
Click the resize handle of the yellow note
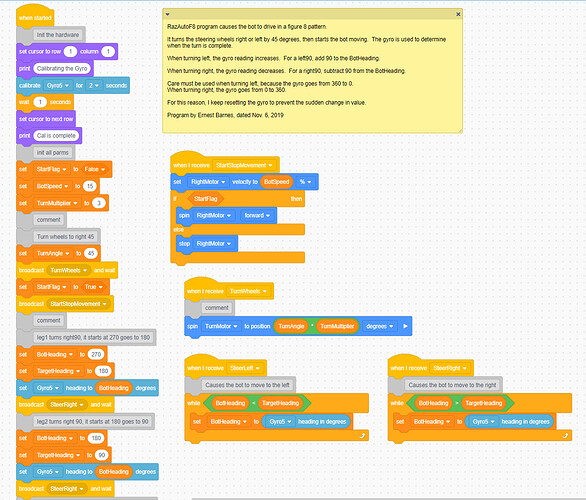tap(460, 130)
